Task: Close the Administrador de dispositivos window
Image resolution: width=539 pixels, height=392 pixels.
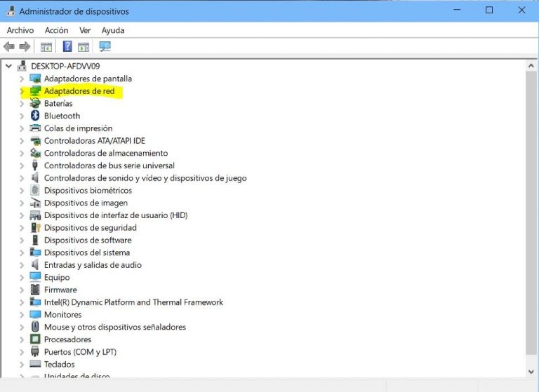Action: coord(521,11)
